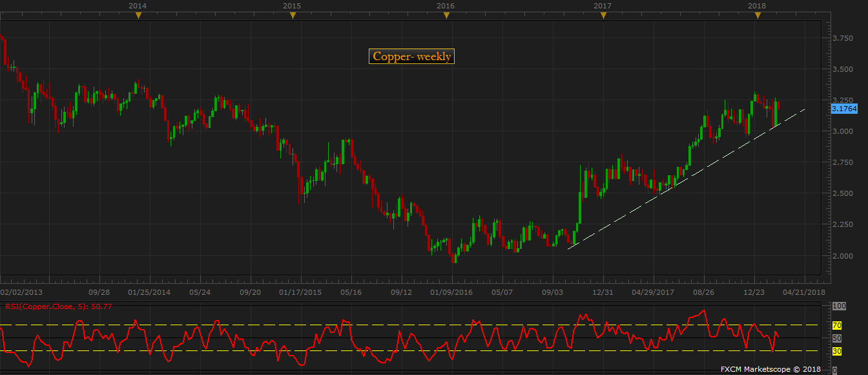Click the 2.000 price axis label
The width and height of the screenshot is (868, 375).
click(x=842, y=256)
